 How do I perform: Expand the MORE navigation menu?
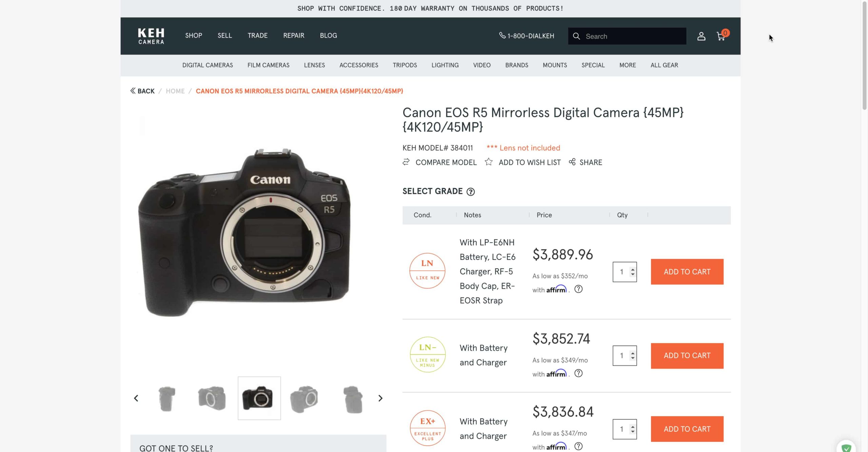point(627,65)
